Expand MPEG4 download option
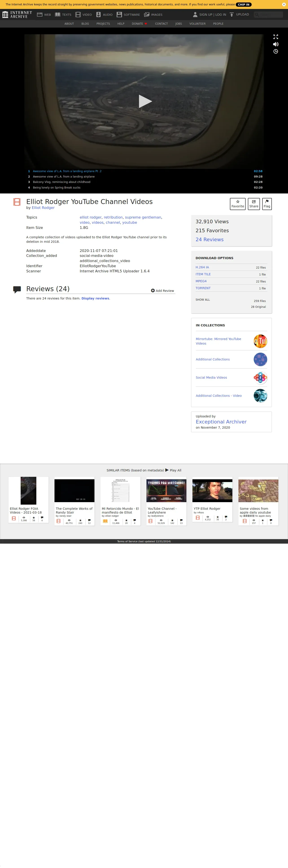The width and height of the screenshot is (288, 868). coord(201,281)
